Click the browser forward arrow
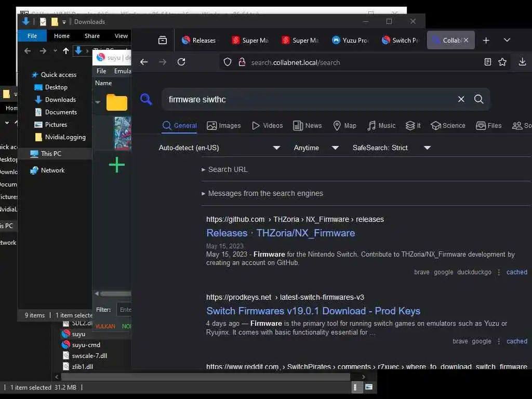 click(163, 62)
